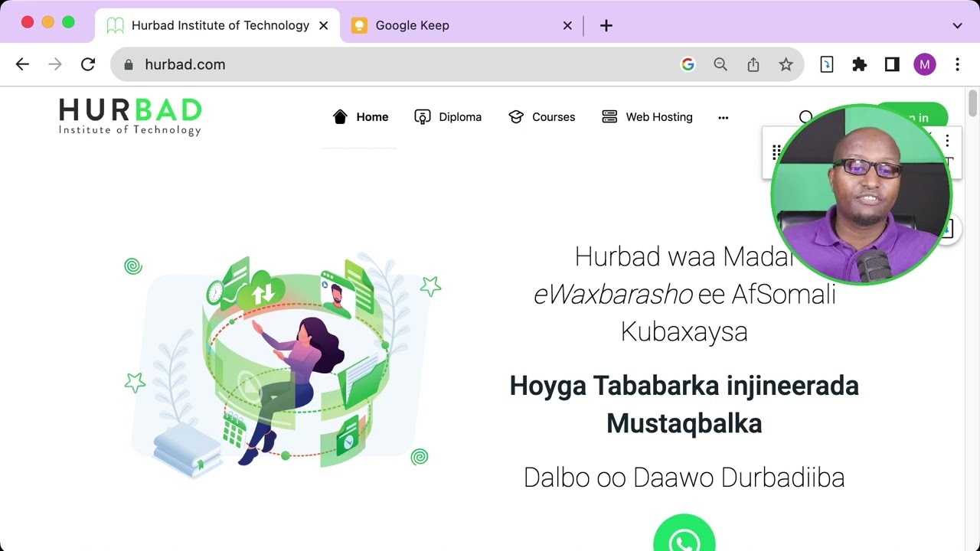Expand the tab search chevron
Image resolution: width=980 pixels, height=551 pixels.
tap(957, 25)
